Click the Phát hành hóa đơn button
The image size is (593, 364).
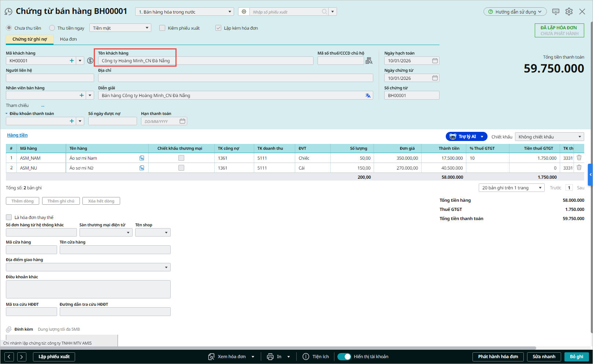click(x=498, y=357)
